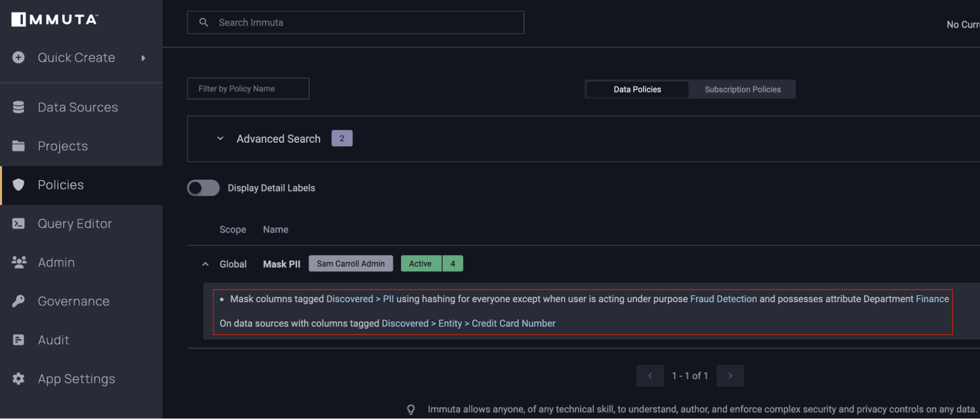
Task: Toggle Display Detail Labels switch
Action: [203, 188]
